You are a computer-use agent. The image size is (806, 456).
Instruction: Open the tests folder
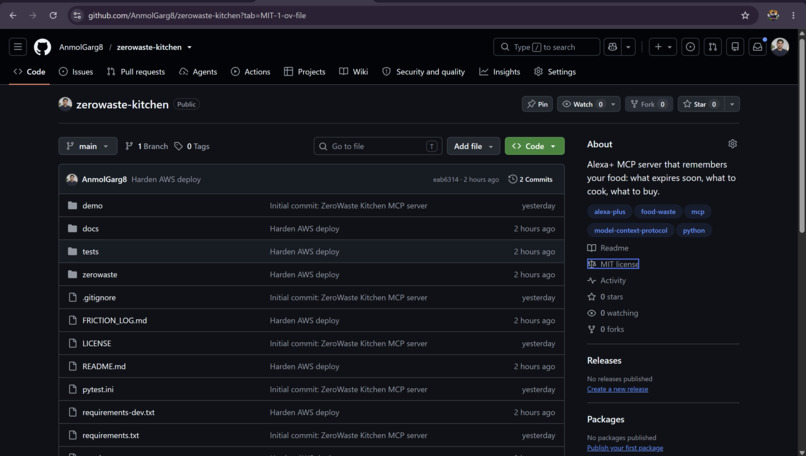point(90,251)
